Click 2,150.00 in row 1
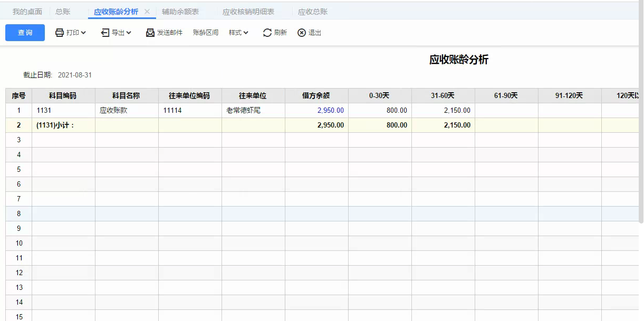This screenshot has width=644, height=321. click(x=457, y=110)
